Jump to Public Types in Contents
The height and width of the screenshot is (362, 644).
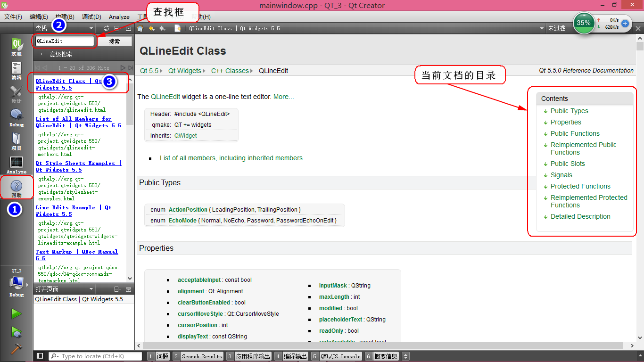pos(570,111)
